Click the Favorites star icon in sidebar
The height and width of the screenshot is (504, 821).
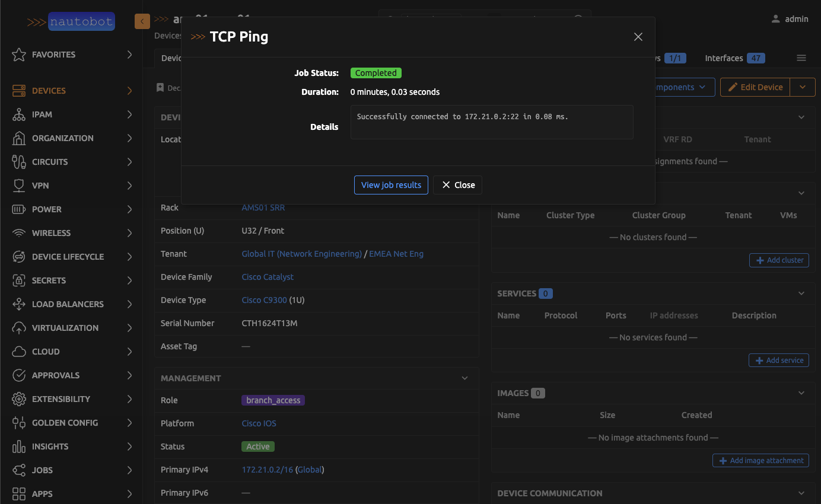click(x=19, y=55)
